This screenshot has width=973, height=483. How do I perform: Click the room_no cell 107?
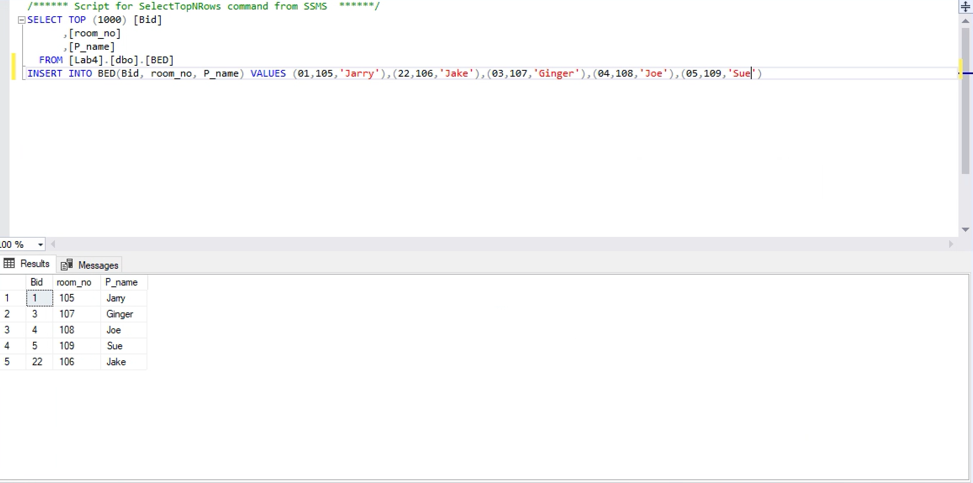pos(77,314)
